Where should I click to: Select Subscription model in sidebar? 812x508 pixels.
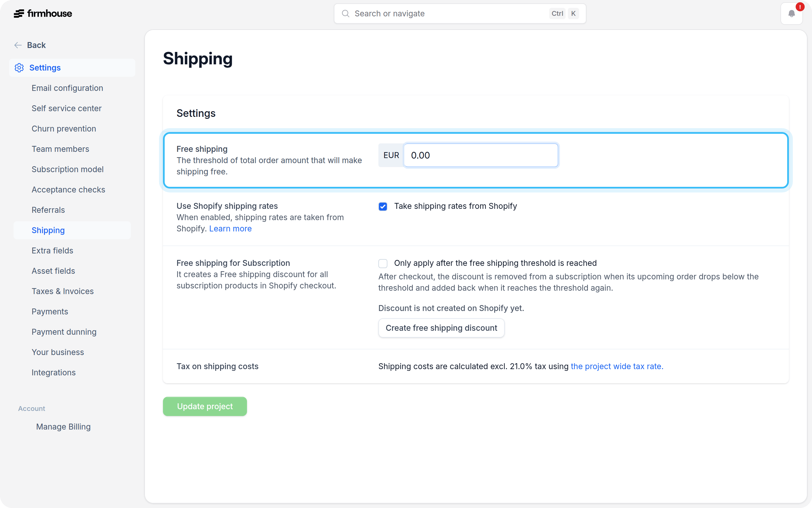tap(67, 169)
